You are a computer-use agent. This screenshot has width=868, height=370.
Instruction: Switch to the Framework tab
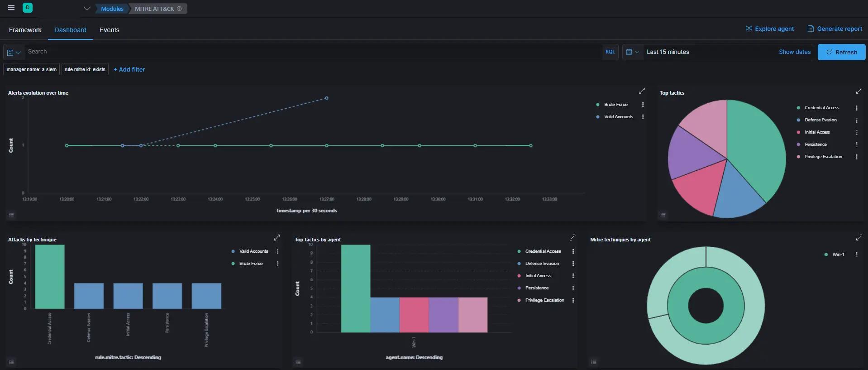tap(25, 30)
